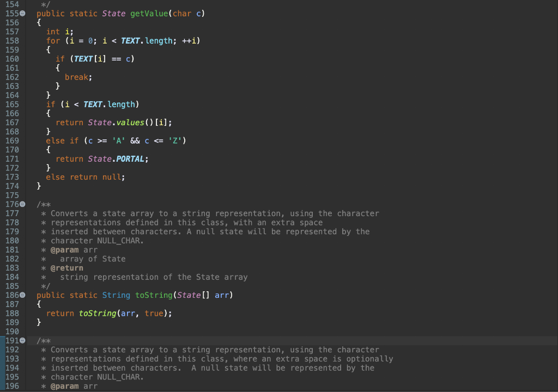The height and width of the screenshot is (392, 558).
Task: Click line number 188 in the gutter
Action: [x=12, y=313]
